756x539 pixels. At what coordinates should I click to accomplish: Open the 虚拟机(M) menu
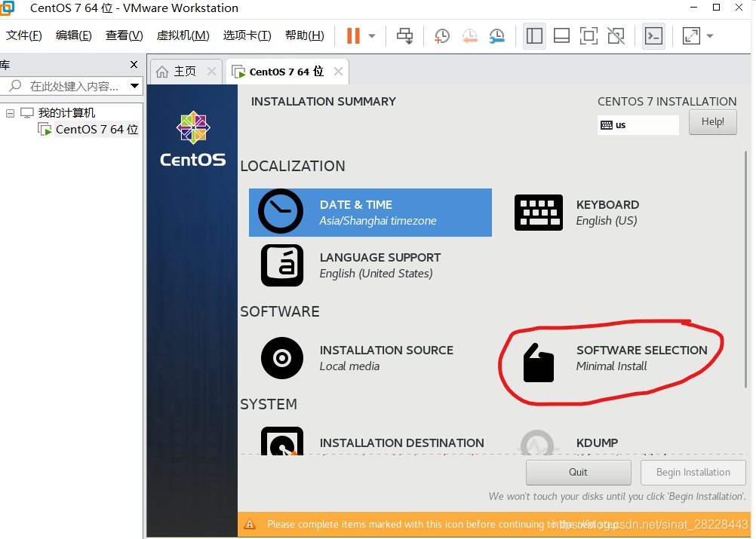pos(183,35)
